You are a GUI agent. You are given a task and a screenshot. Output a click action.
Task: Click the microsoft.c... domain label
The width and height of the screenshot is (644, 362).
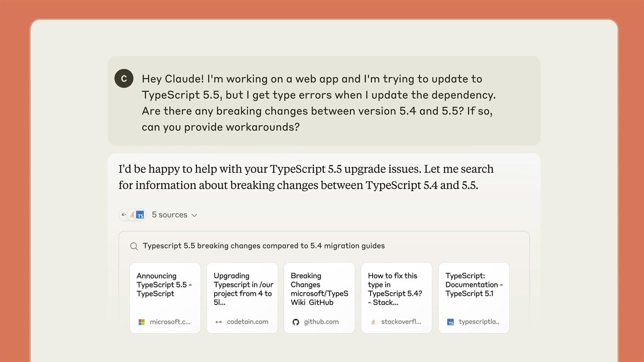tap(171, 322)
